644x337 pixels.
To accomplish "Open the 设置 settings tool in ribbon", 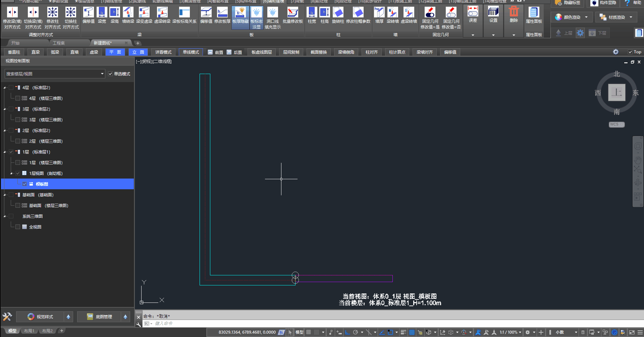I will tap(493, 13).
